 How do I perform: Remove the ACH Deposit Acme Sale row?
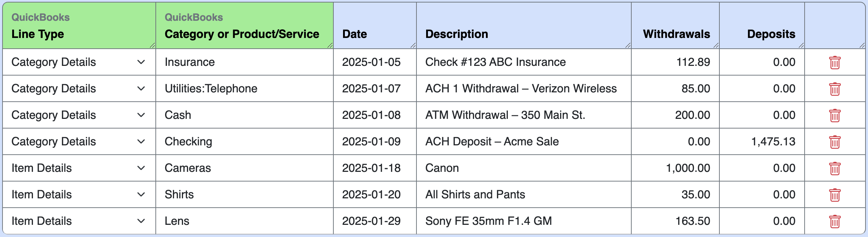point(835,142)
